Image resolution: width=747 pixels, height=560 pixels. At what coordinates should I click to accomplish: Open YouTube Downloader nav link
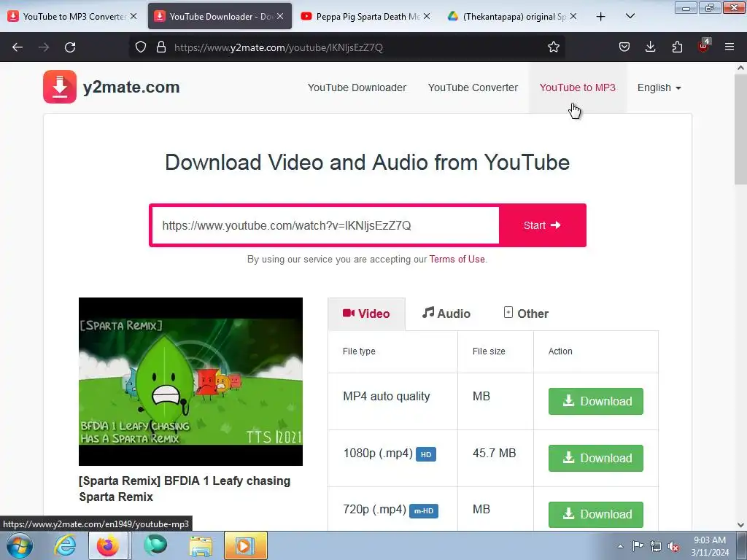pos(357,87)
